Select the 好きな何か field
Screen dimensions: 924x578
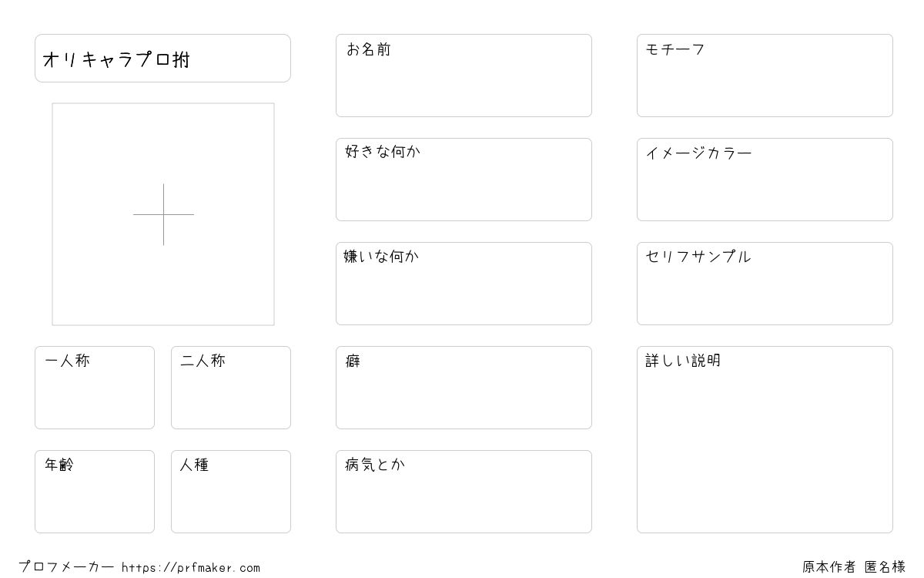[464, 180]
